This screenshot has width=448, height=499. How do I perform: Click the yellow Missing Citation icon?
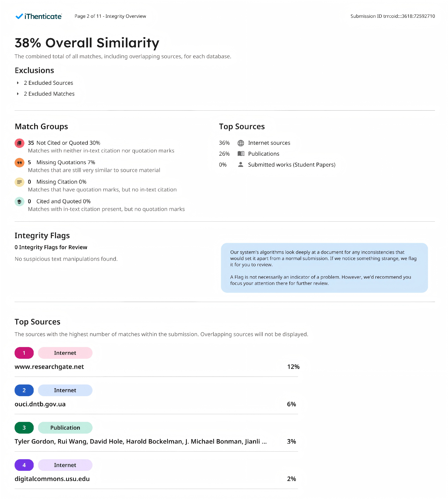coord(19,182)
